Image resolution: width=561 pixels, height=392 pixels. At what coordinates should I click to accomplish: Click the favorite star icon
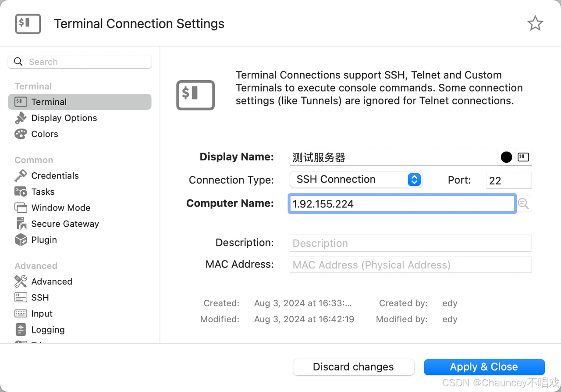coord(535,24)
